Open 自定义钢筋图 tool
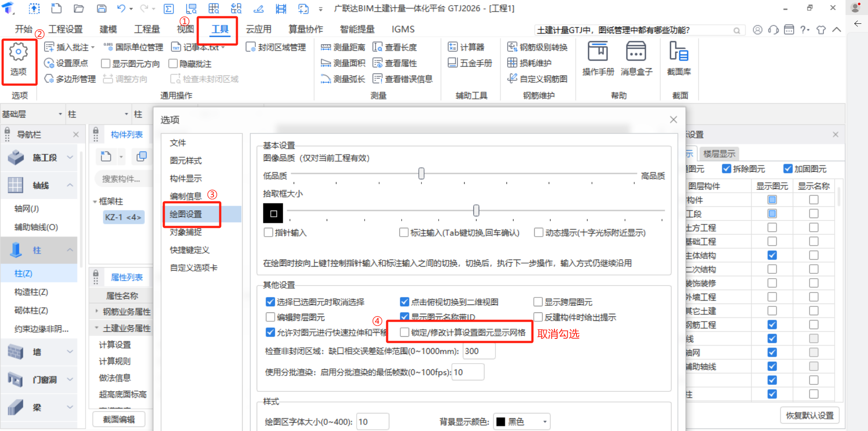Screen dimensions: 868x431 pos(538,79)
